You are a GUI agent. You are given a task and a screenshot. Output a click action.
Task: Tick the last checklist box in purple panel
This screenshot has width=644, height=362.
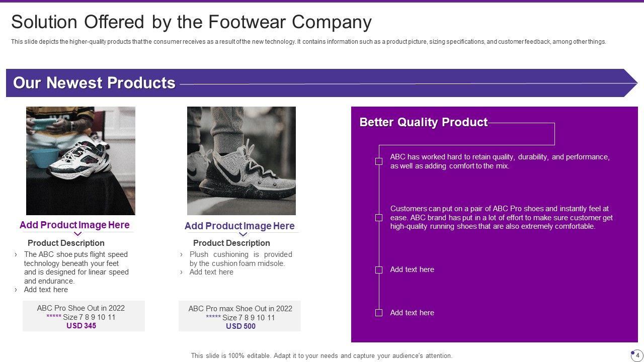[379, 313]
